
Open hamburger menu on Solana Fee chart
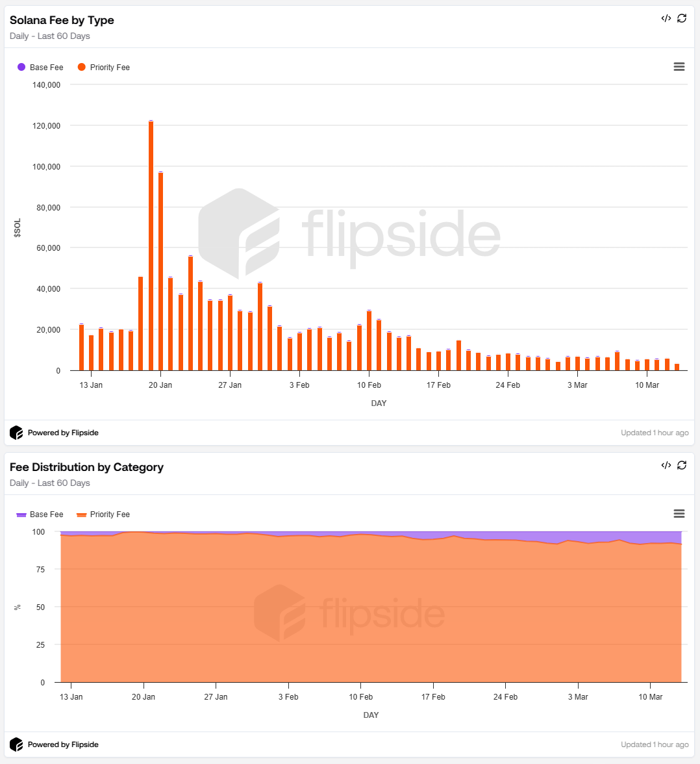[679, 67]
